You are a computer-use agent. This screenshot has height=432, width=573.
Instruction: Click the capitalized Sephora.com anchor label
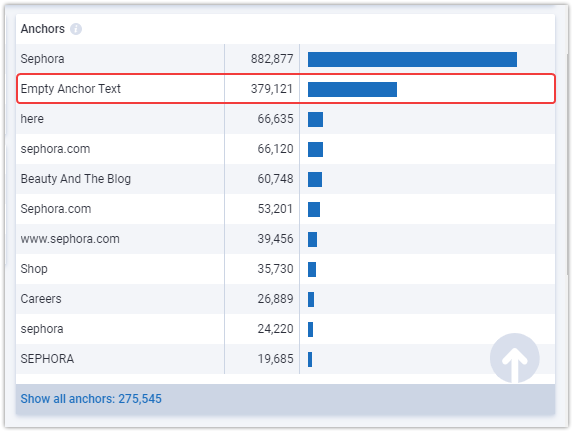56,209
